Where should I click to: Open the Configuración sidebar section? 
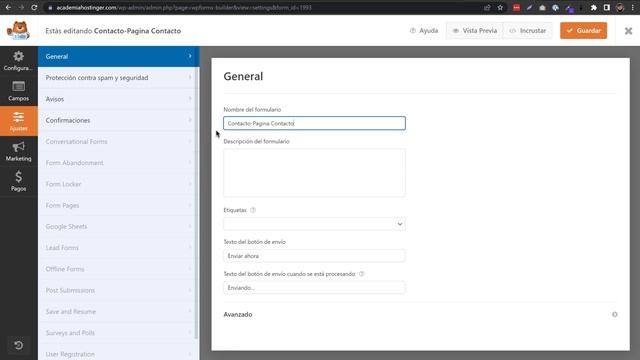tap(18, 61)
